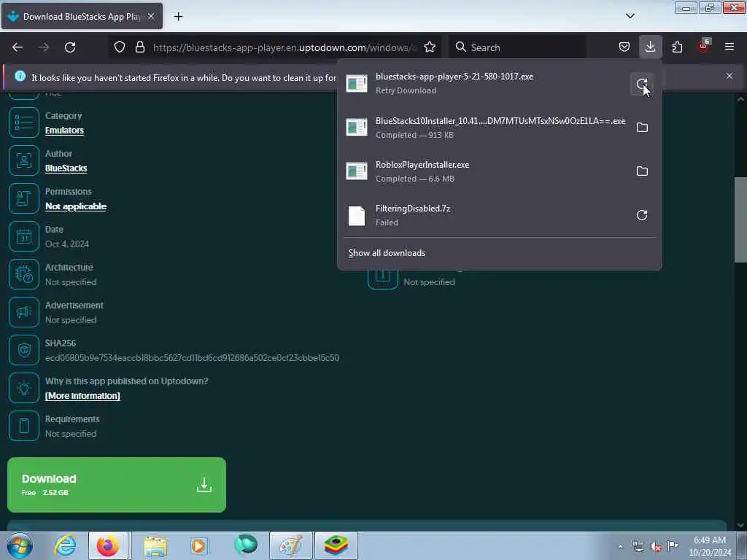Screen dimensions: 747x560
Task: Open Windows Explorer from the taskbar
Action: [x=155, y=545]
